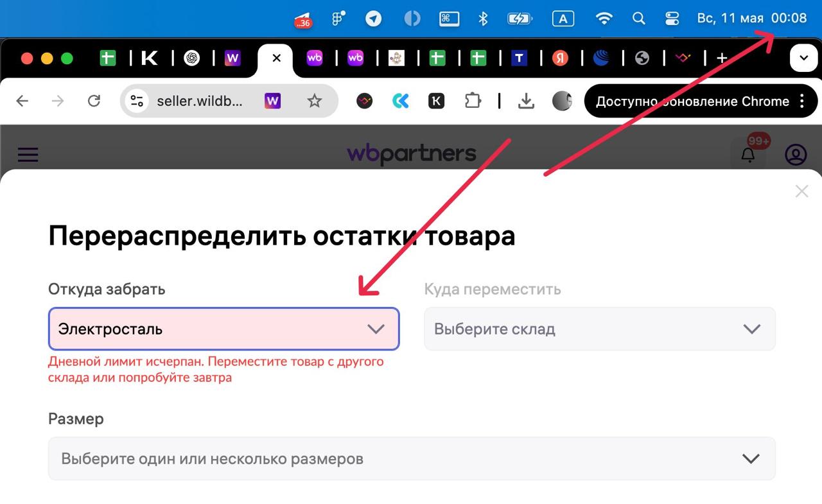Viewport: 822px width, 504px height.
Task: Reload the current page
Action: 94,101
